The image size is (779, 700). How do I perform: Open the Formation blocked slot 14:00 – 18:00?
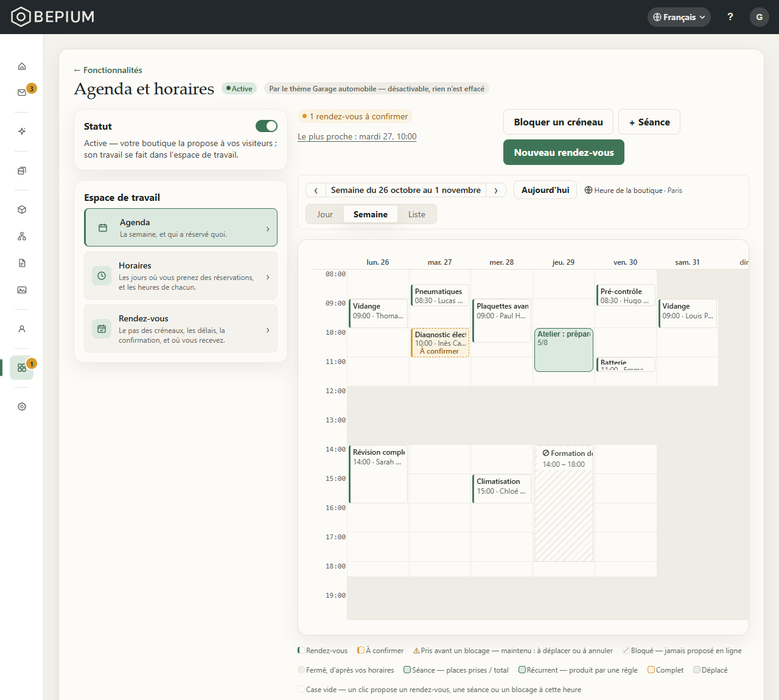point(564,503)
